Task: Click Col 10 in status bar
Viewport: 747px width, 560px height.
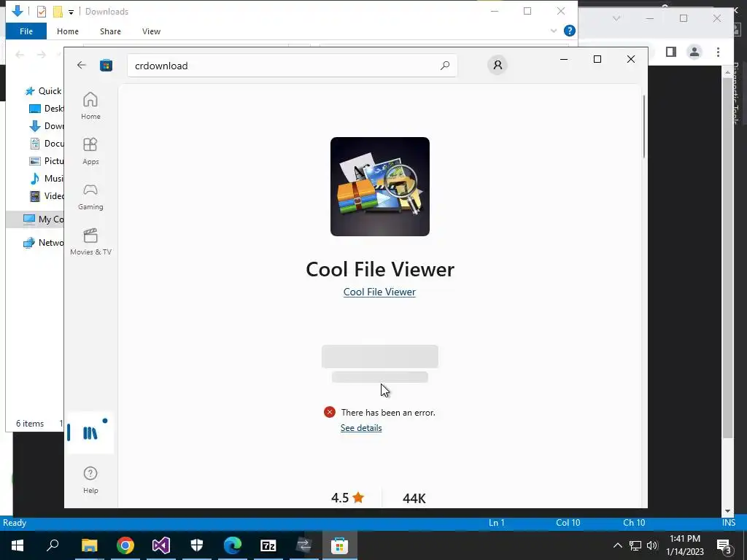Action: pos(568,523)
